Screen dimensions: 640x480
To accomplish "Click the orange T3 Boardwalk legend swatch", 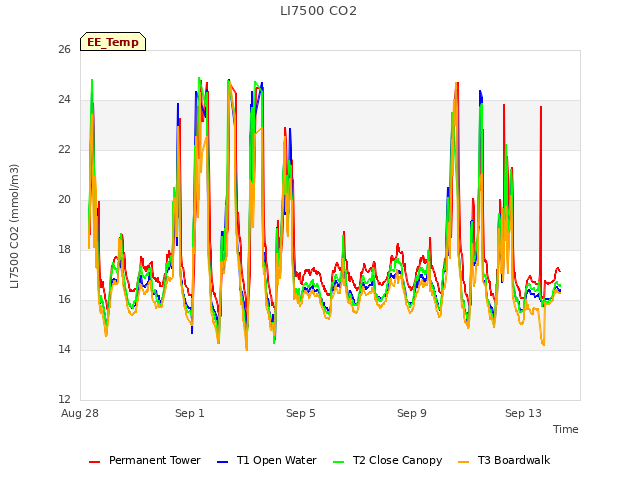I will pyautogui.click(x=464, y=462).
